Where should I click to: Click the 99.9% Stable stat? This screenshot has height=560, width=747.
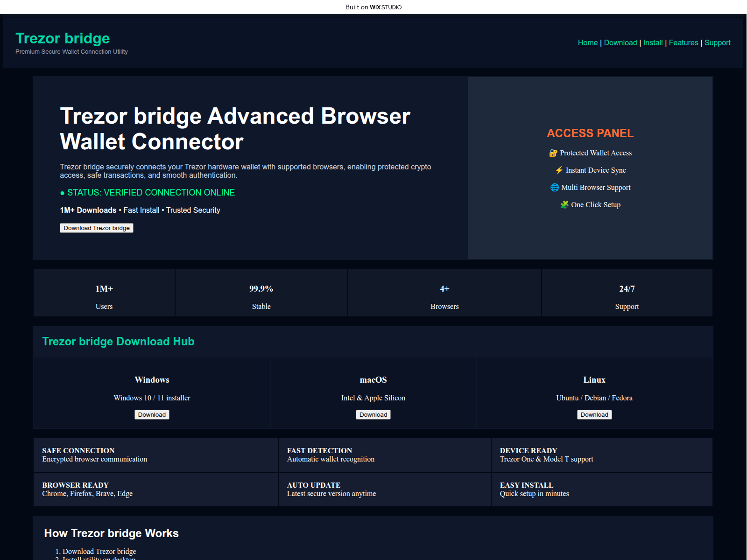point(261,293)
